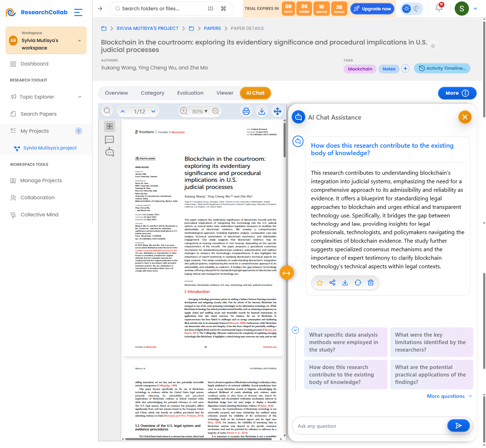
Task: Zoom in on the PDF document
Action: [184, 111]
